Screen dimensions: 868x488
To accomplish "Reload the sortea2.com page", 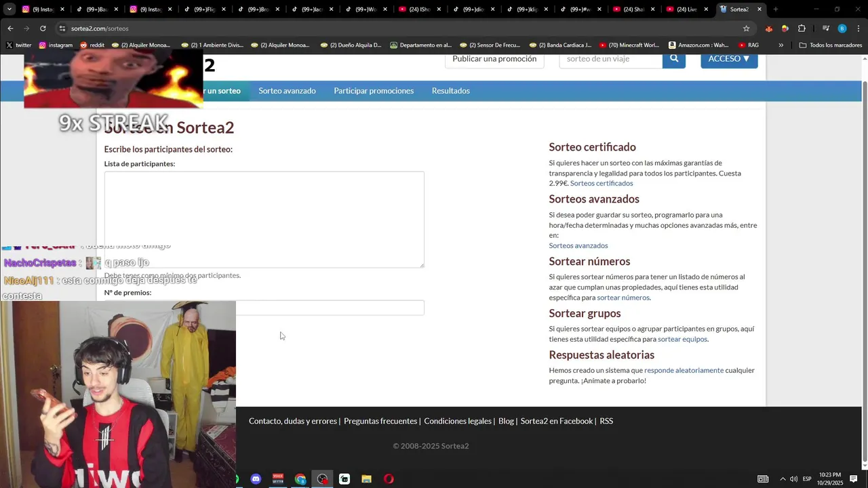I will pyautogui.click(x=43, y=28).
